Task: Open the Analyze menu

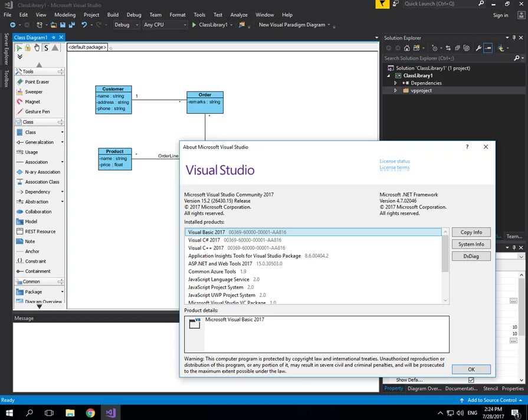Action: click(x=239, y=15)
